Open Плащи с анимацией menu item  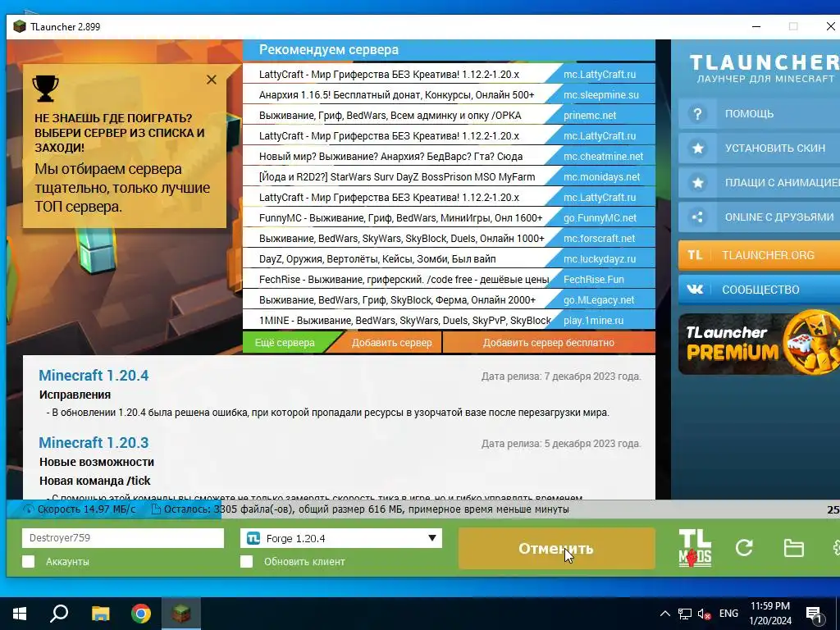pos(759,183)
